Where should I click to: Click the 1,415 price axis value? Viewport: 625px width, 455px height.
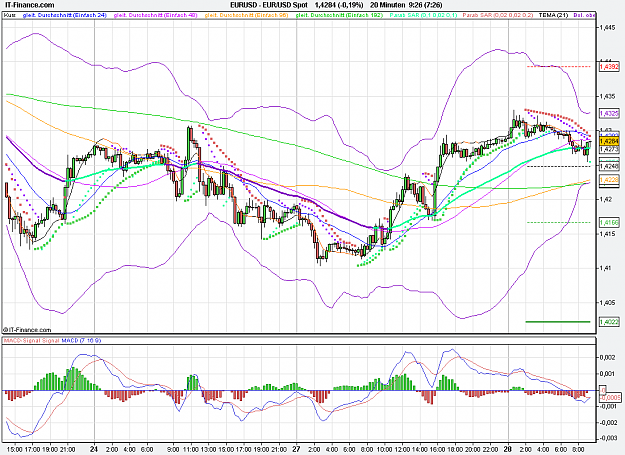point(607,233)
